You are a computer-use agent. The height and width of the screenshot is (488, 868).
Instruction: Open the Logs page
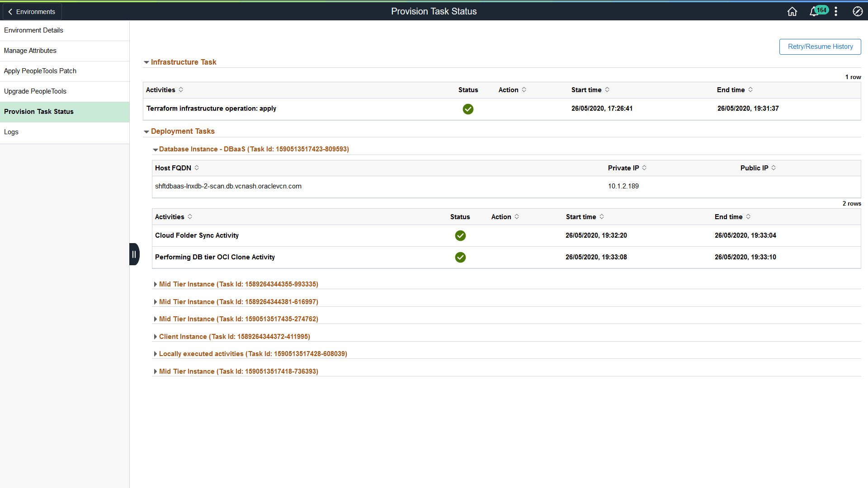point(11,131)
